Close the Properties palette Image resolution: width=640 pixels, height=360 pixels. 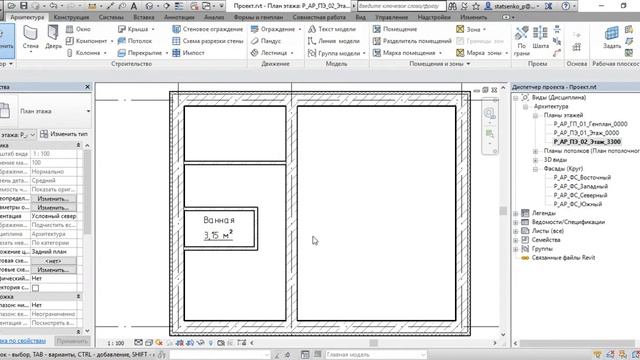(x=87, y=87)
